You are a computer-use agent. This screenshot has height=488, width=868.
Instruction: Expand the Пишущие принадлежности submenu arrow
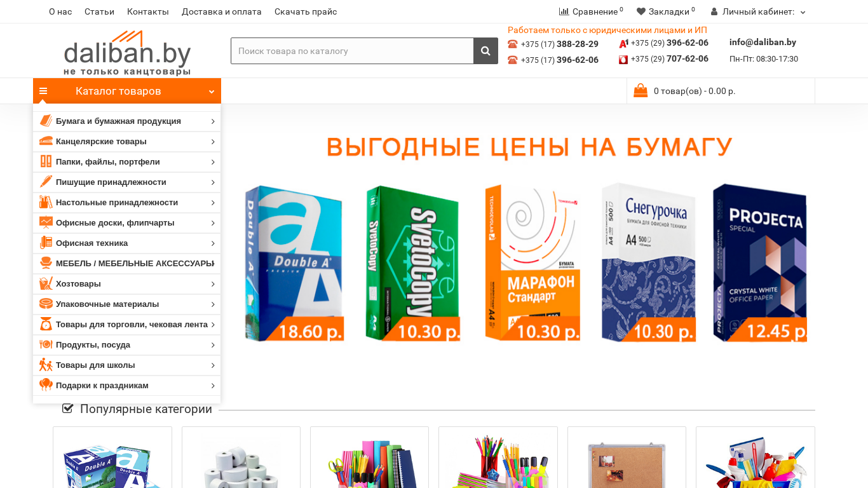(x=213, y=182)
